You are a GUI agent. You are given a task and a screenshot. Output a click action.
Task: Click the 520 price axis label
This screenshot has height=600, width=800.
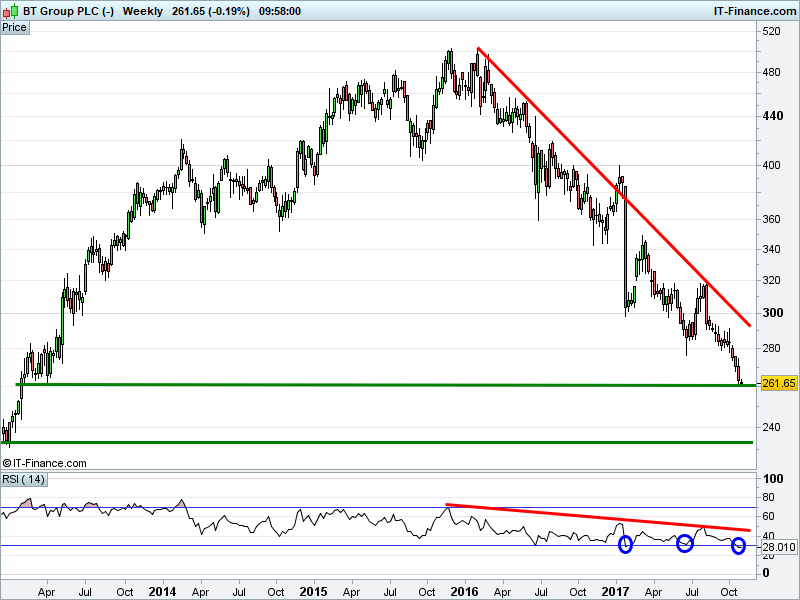point(771,31)
